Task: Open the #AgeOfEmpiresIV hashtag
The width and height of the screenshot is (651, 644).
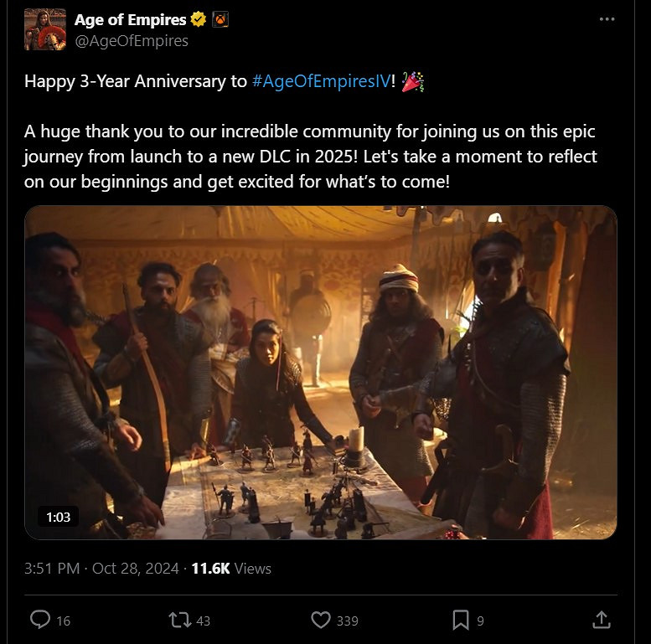Action: tap(321, 82)
